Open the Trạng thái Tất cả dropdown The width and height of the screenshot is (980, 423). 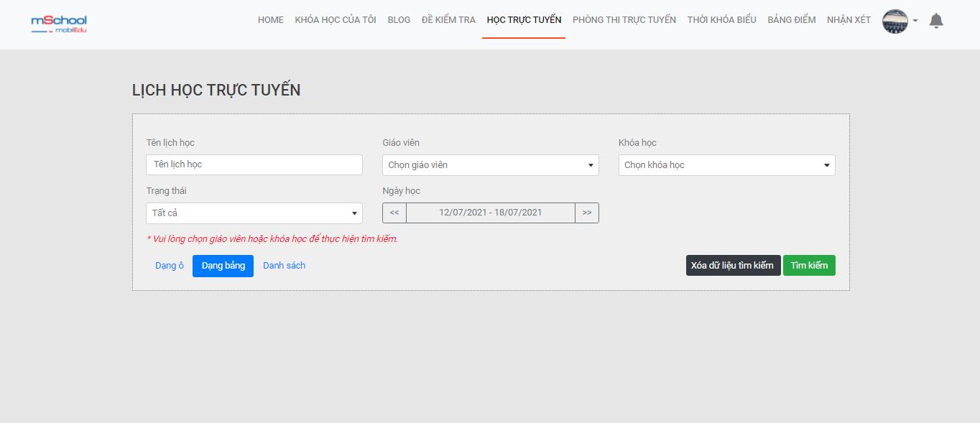254,213
